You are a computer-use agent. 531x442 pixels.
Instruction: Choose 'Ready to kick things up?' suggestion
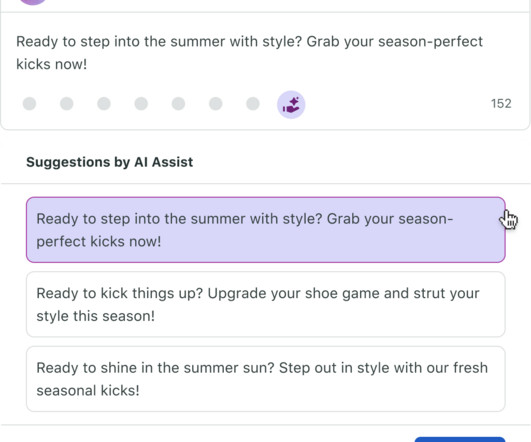tap(266, 304)
